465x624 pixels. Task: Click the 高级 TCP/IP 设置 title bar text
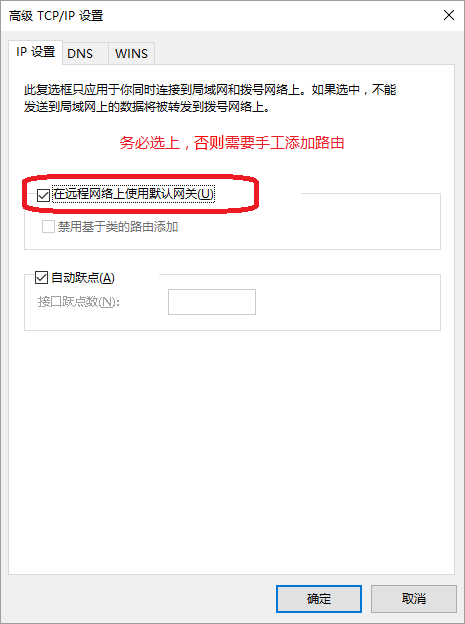click(x=56, y=16)
